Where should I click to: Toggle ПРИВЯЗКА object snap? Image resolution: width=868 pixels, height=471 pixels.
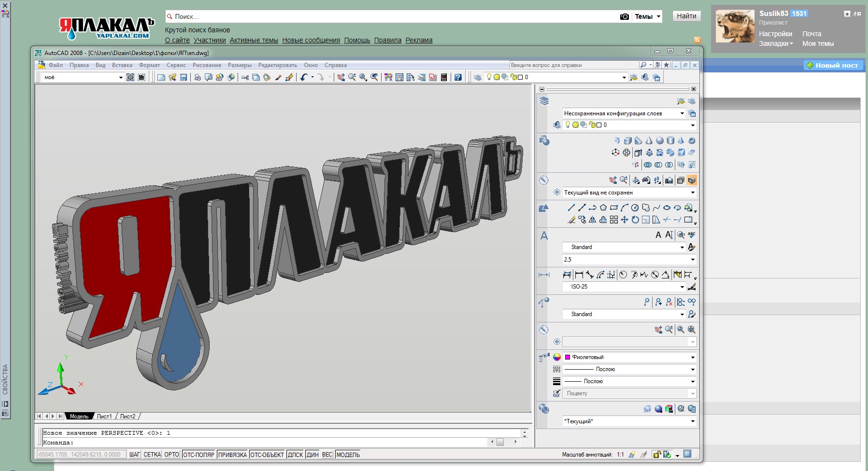click(x=232, y=455)
